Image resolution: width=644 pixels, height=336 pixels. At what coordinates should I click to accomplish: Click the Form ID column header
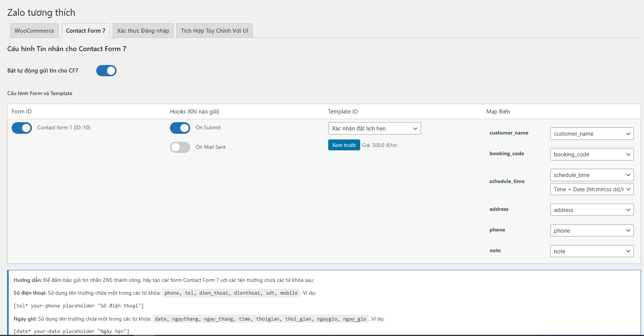click(x=21, y=112)
